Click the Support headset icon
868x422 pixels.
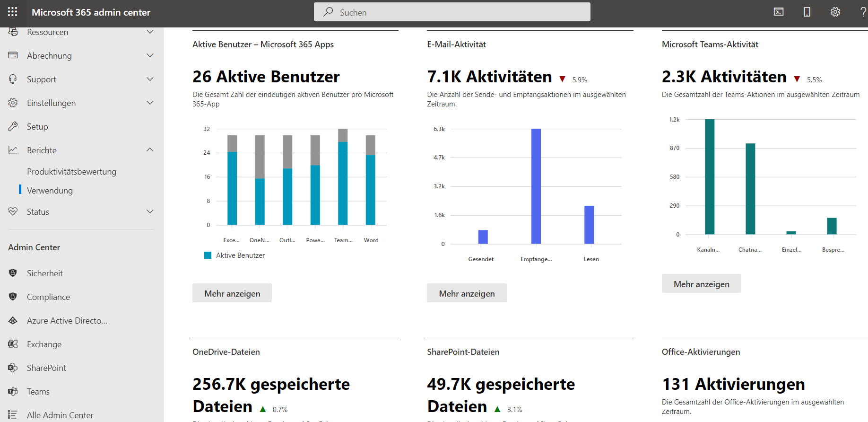(x=13, y=79)
